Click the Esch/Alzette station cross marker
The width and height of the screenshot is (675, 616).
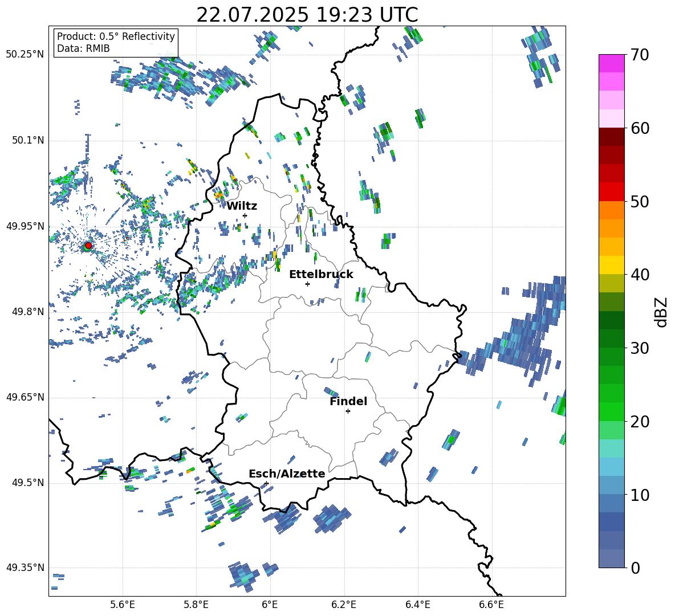266,483
